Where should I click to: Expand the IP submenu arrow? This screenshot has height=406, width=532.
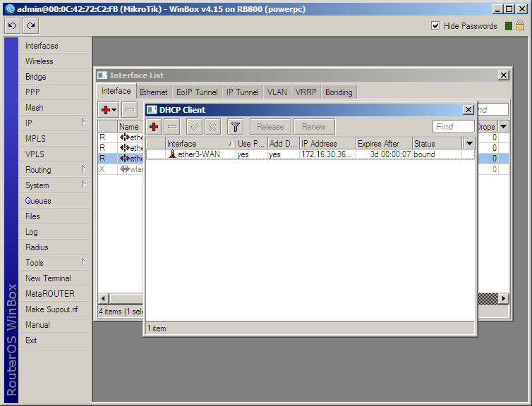[x=83, y=123]
